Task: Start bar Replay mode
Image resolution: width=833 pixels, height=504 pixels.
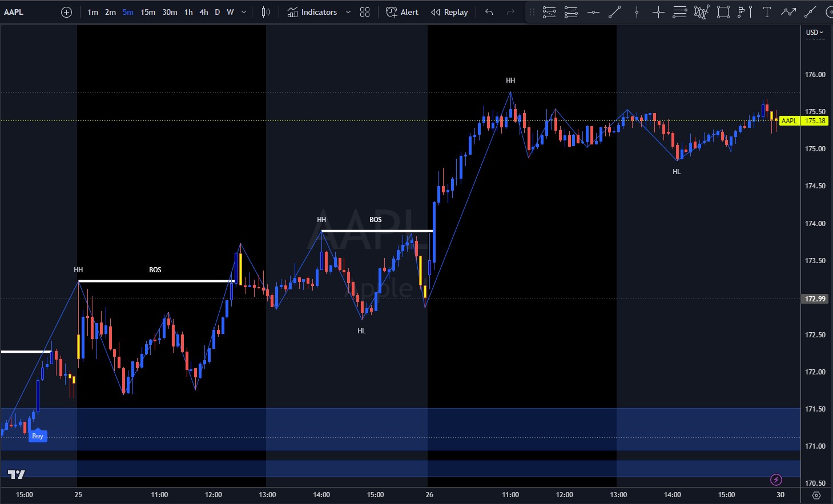Action: pyautogui.click(x=449, y=12)
